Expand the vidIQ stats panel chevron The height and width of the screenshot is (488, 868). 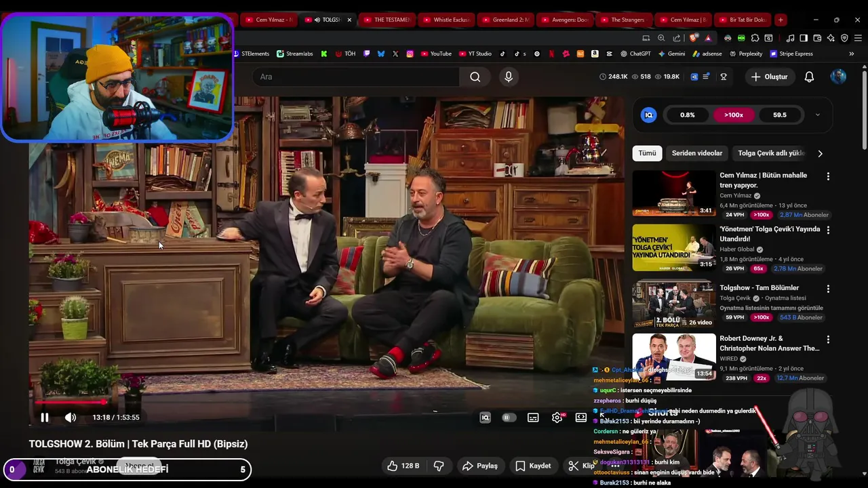click(x=818, y=115)
